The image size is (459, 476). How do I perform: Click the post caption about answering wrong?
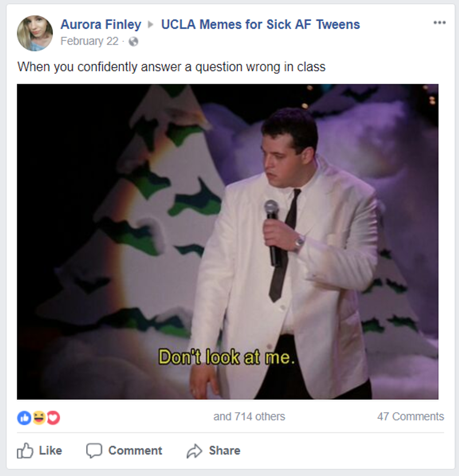(x=171, y=67)
